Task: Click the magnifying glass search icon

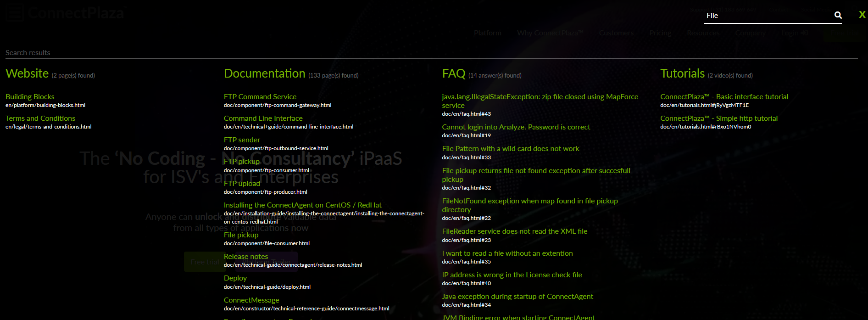Action: pos(838,15)
